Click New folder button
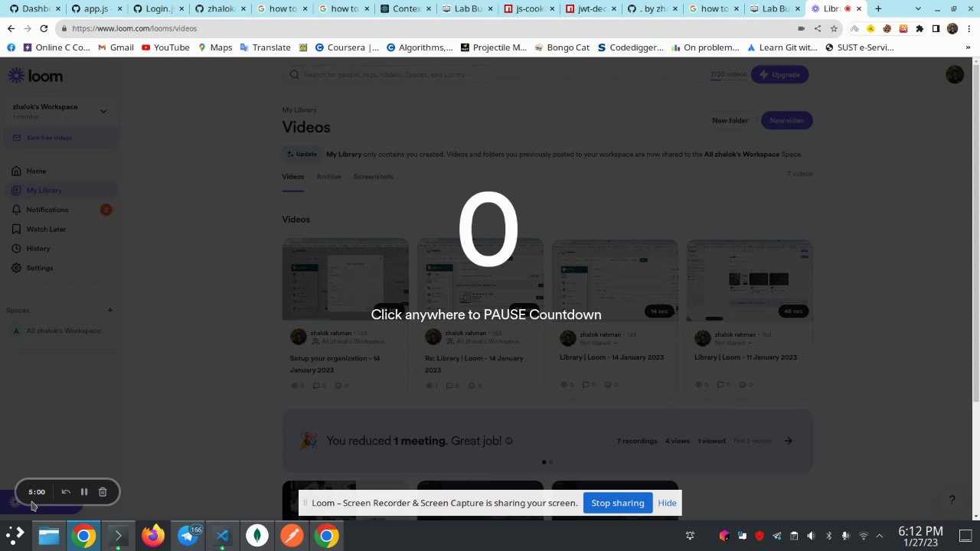This screenshot has height=551, width=980. pos(730,120)
